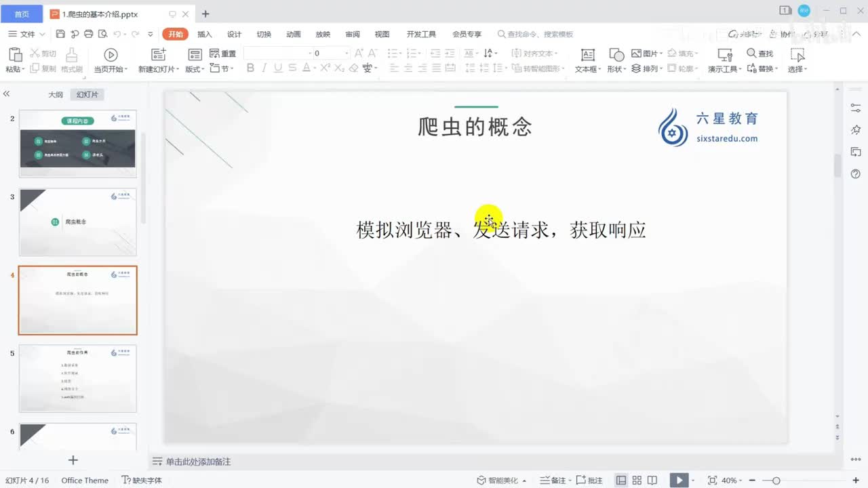Open the Animations (动画) ribbon tab
Viewport: 868px width, 488px height.
(294, 34)
